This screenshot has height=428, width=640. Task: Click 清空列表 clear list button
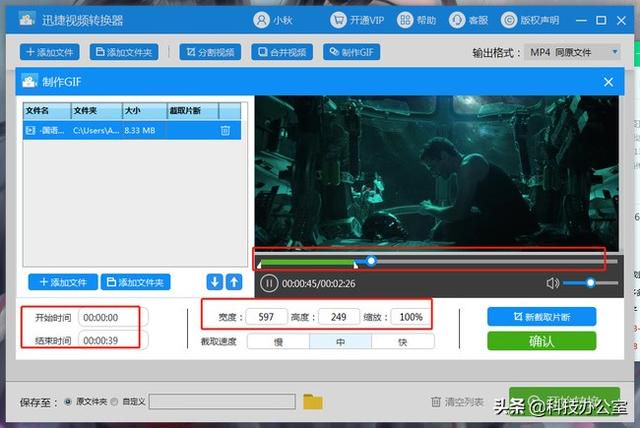457,402
